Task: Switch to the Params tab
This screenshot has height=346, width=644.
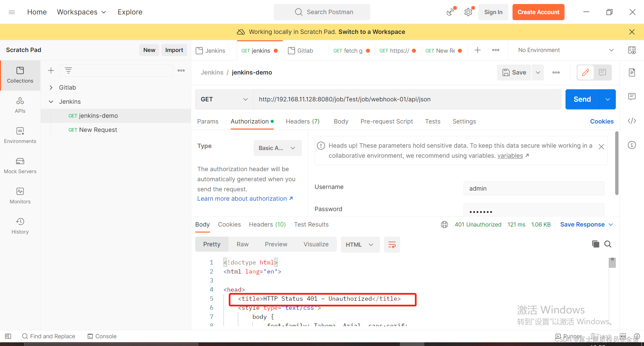Action: (x=208, y=121)
